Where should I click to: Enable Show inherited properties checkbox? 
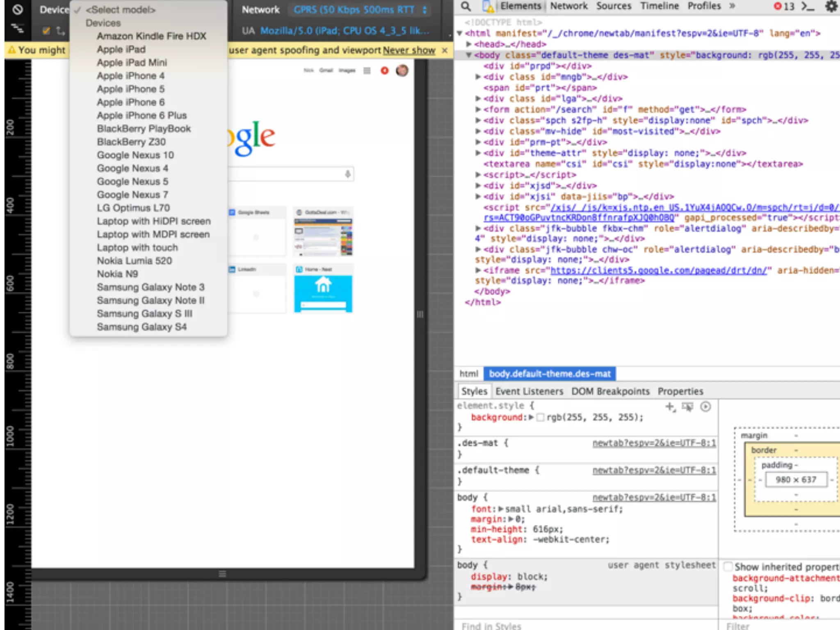click(728, 566)
